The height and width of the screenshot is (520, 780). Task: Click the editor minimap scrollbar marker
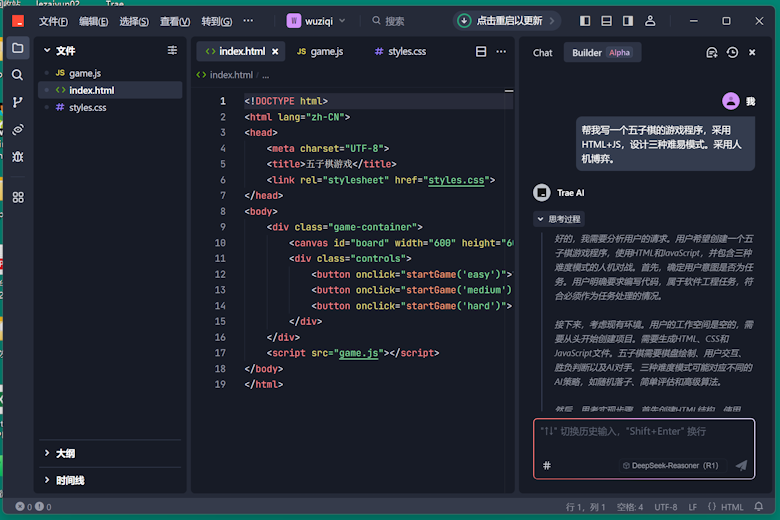pyautogui.click(x=509, y=91)
